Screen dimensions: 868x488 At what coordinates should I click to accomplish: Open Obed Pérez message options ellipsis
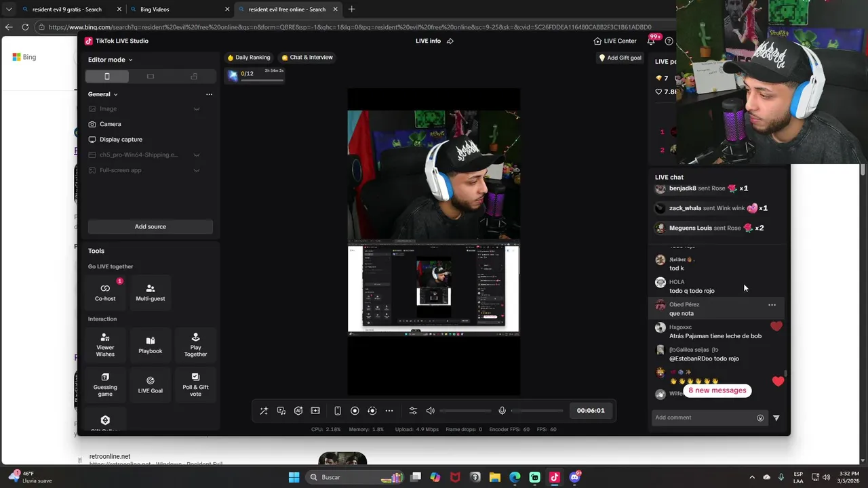(772, 305)
